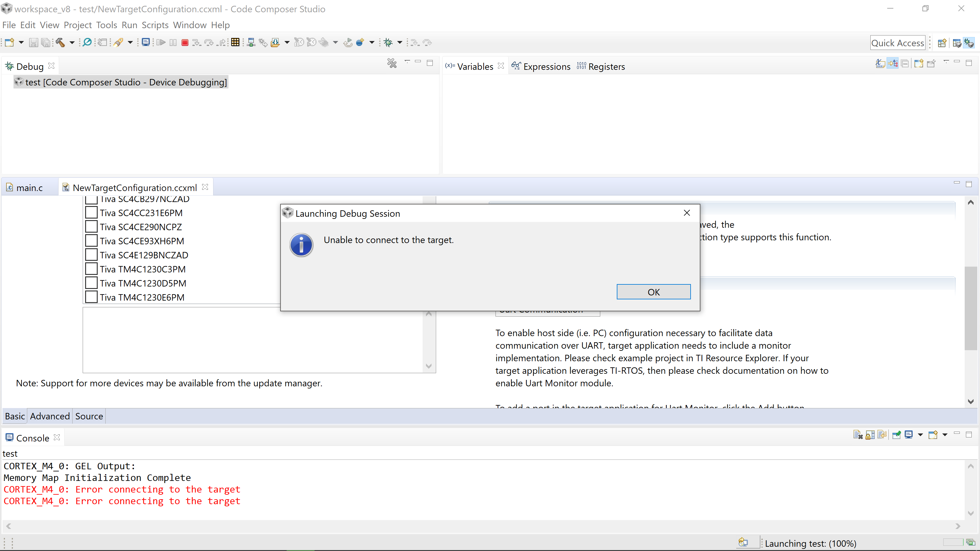Click the Resume play icon
980x551 pixels.
pos(160,43)
